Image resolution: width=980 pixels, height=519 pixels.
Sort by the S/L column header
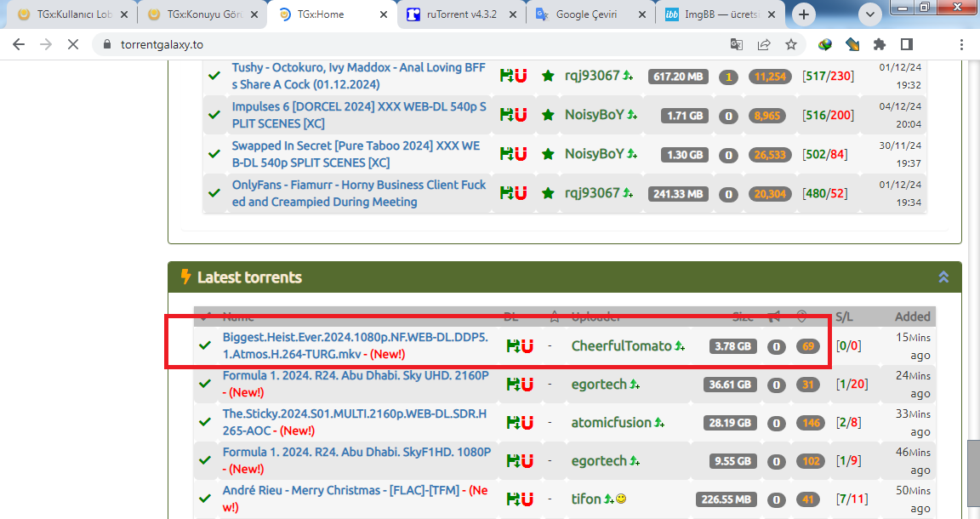coord(845,317)
